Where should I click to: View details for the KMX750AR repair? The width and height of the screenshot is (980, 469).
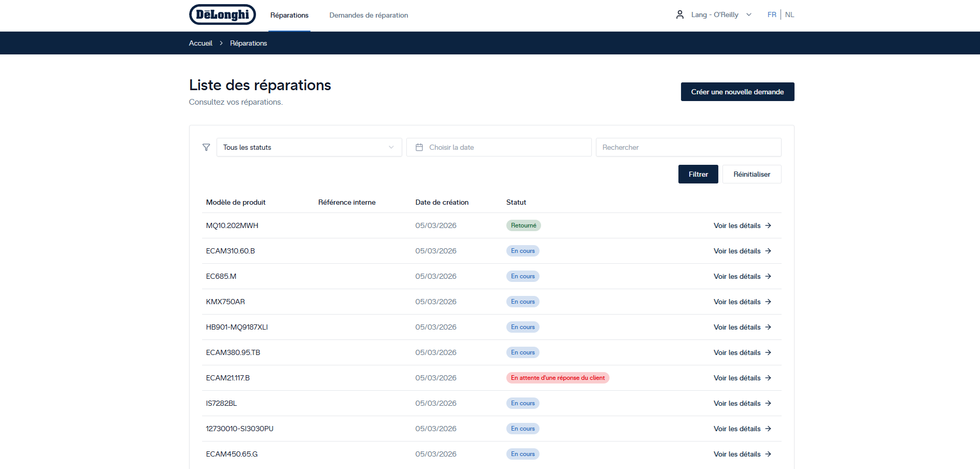pos(742,302)
